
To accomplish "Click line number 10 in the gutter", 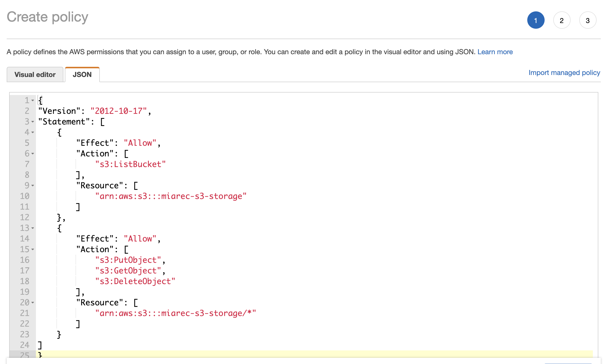I will (25, 196).
